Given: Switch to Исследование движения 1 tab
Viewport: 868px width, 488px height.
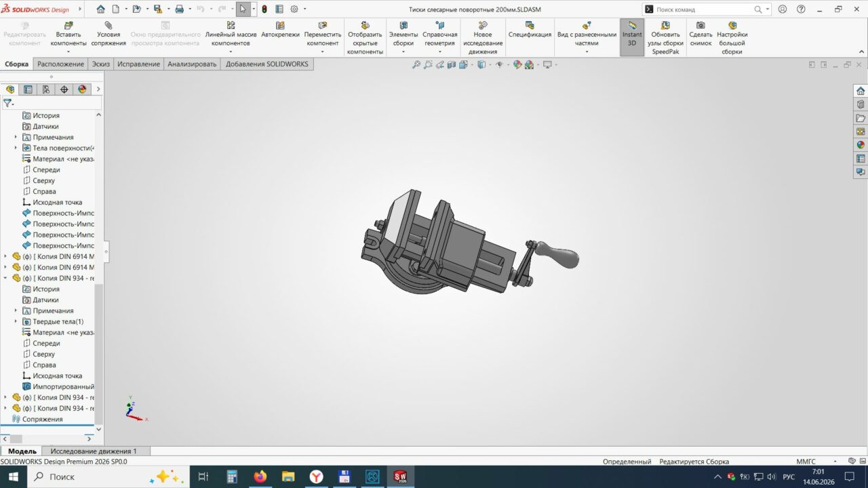Looking at the screenshot, I should [x=94, y=451].
